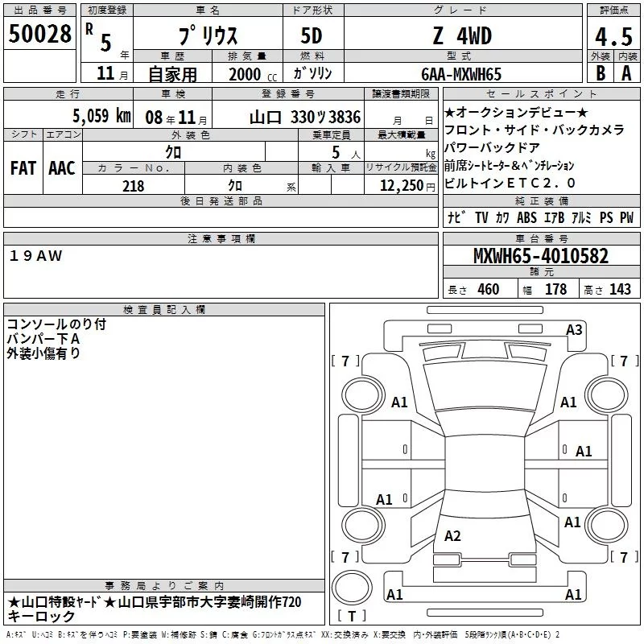Image resolution: width=644 pixels, height=644 pixels.
Task: Click the height value 143
Action: pyautogui.click(x=620, y=289)
